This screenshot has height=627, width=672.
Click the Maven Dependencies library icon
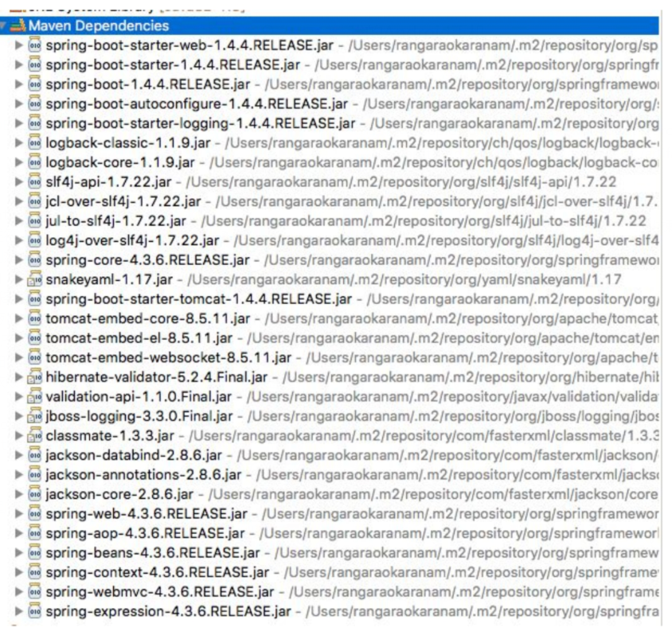point(18,25)
